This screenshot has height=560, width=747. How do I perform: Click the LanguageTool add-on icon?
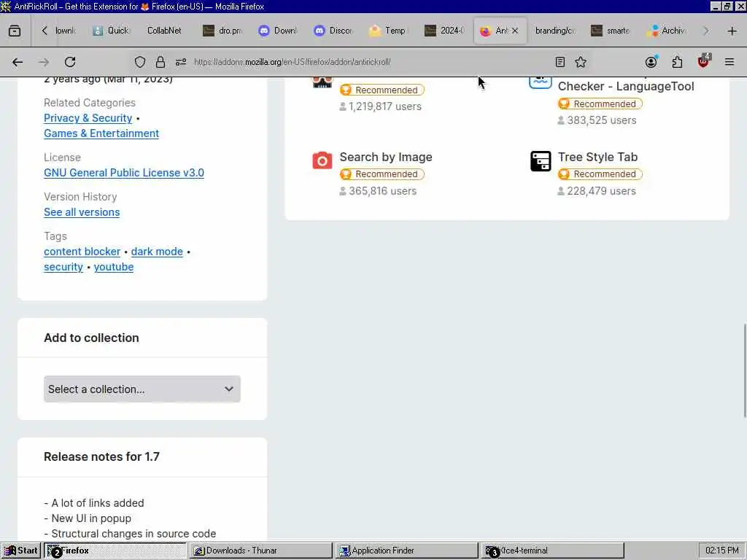pyautogui.click(x=541, y=83)
